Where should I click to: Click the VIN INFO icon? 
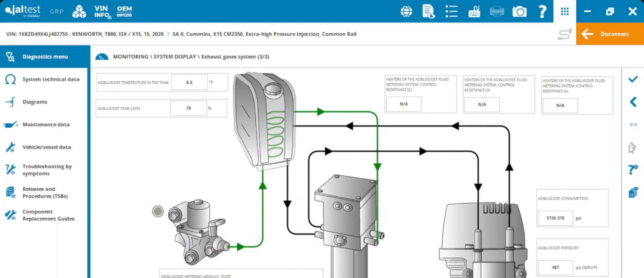[102, 12]
